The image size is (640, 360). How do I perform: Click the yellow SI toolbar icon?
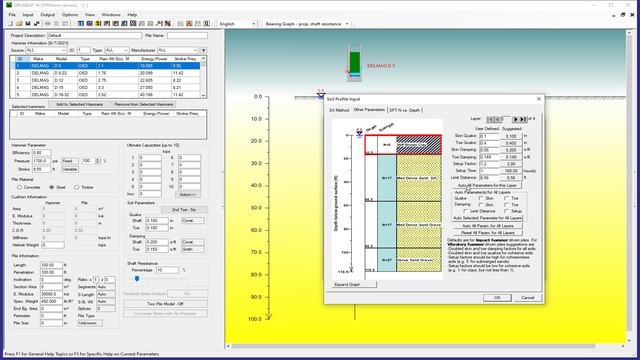point(98,24)
